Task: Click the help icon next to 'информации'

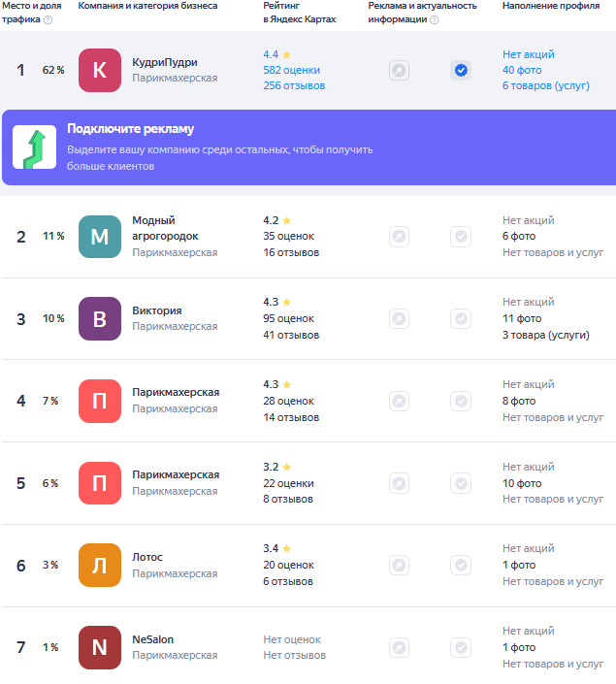Action: (x=434, y=20)
